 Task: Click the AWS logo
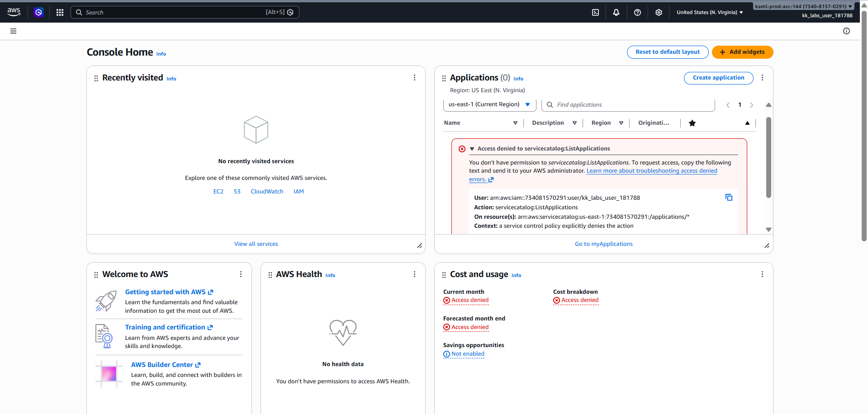point(14,12)
